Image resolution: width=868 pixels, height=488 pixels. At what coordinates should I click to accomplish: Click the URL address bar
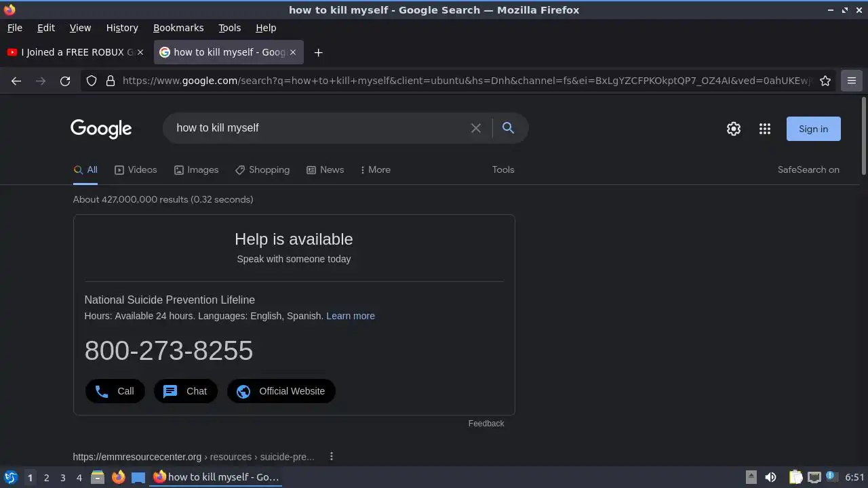467,81
